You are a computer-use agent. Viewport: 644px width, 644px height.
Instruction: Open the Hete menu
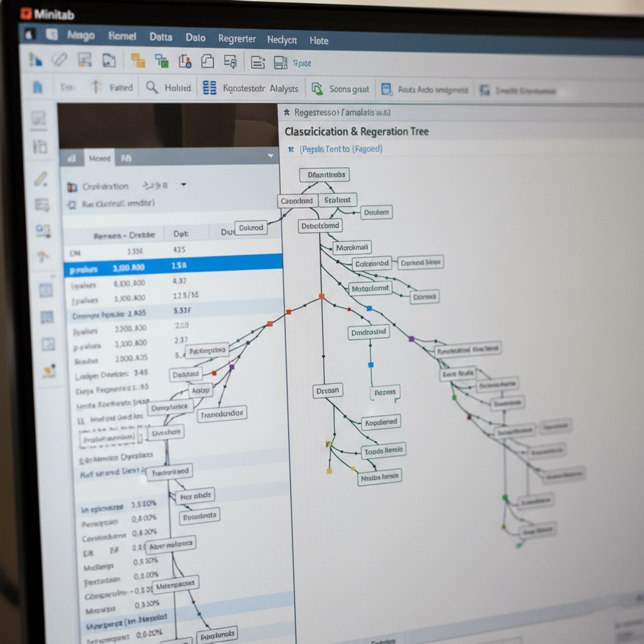click(x=319, y=40)
